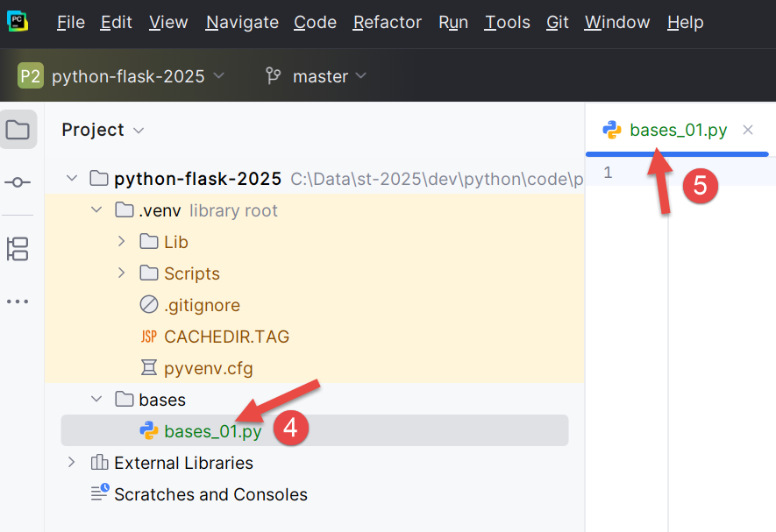Open the Commit tool window icon
This screenshot has height=532, width=776.
[18, 182]
